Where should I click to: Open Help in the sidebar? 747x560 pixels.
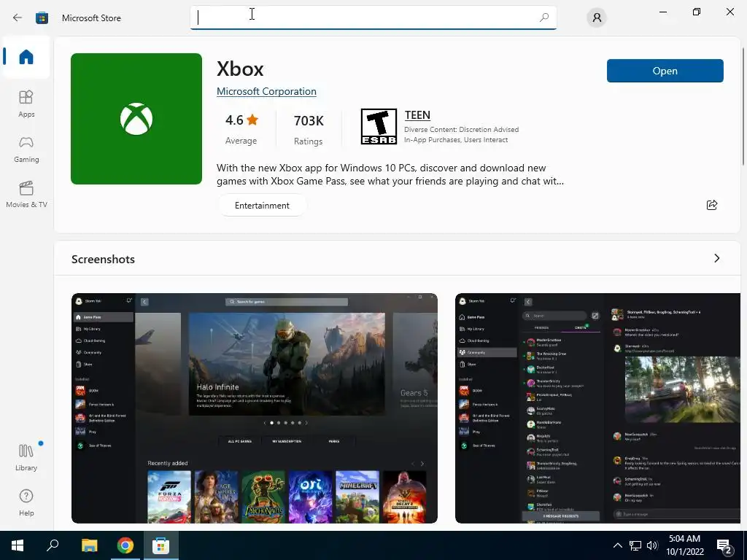coord(26,502)
